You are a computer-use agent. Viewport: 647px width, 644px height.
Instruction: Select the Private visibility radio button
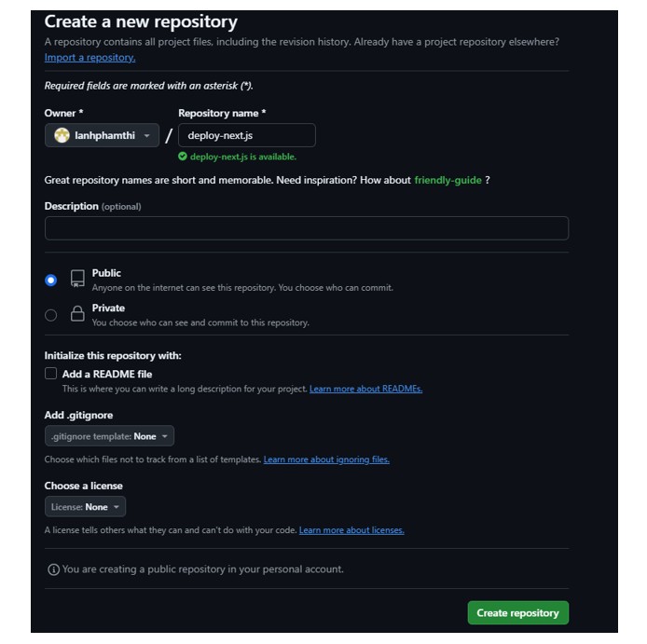pyautogui.click(x=50, y=315)
